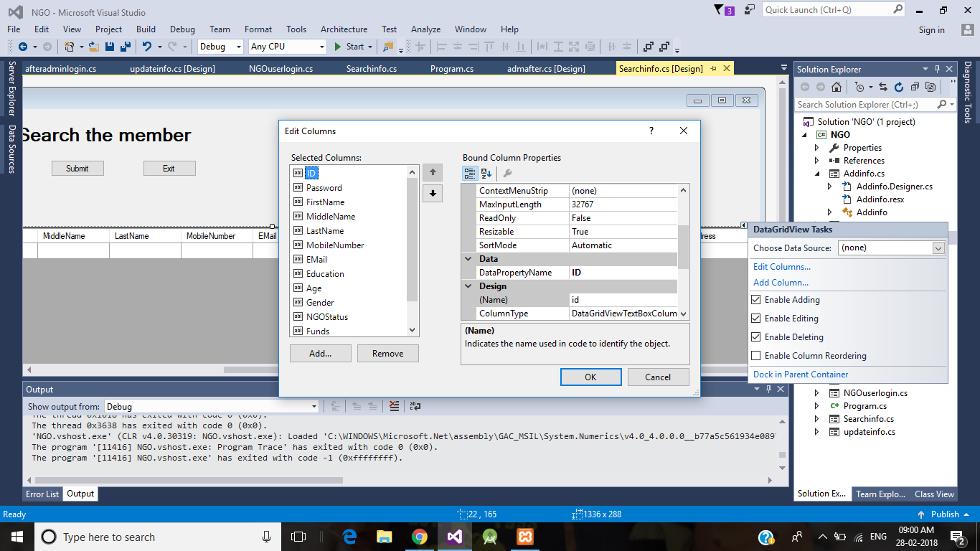The height and width of the screenshot is (551, 980).
Task: Click the Add... button under Selected Columns
Action: [321, 353]
